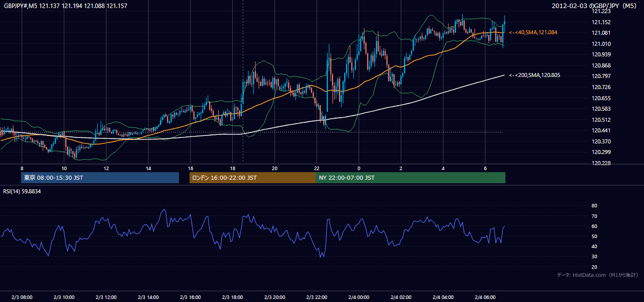Click the bottom time label 2/3 20:00
644x302 pixels.
[275, 297]
